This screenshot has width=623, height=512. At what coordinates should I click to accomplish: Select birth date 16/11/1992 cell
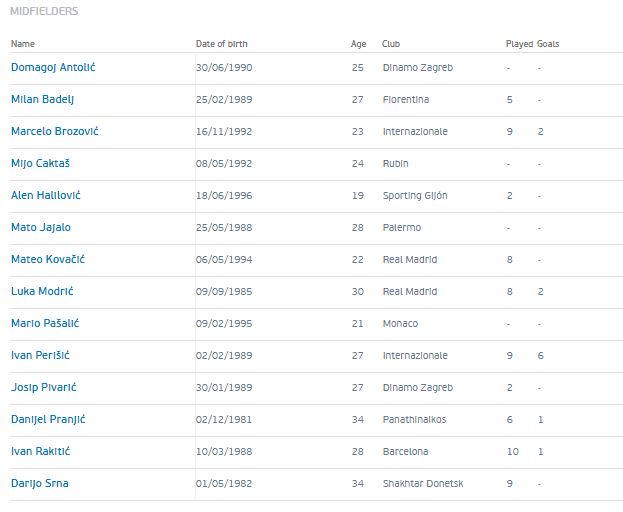[224, 131]
